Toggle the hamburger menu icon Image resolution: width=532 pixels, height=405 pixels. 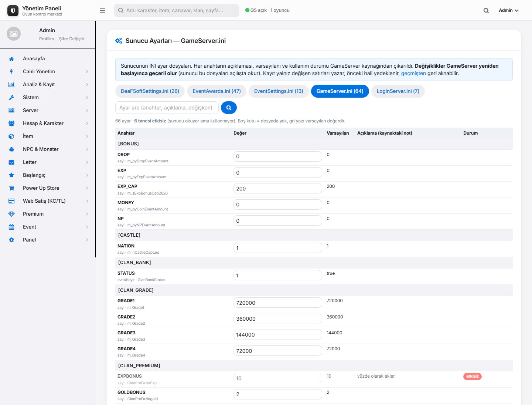pyautogui.click(x=102, y=10)
